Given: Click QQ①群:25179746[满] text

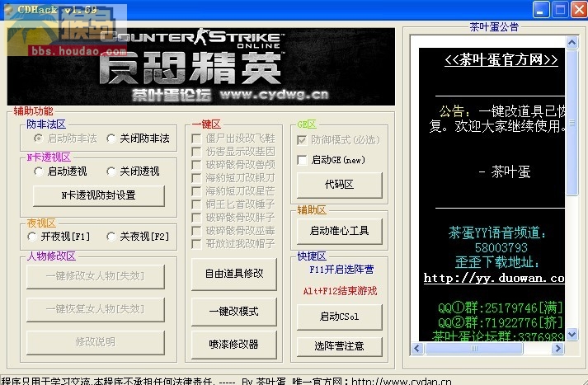Looking at the screenshot, I should 501,308.
